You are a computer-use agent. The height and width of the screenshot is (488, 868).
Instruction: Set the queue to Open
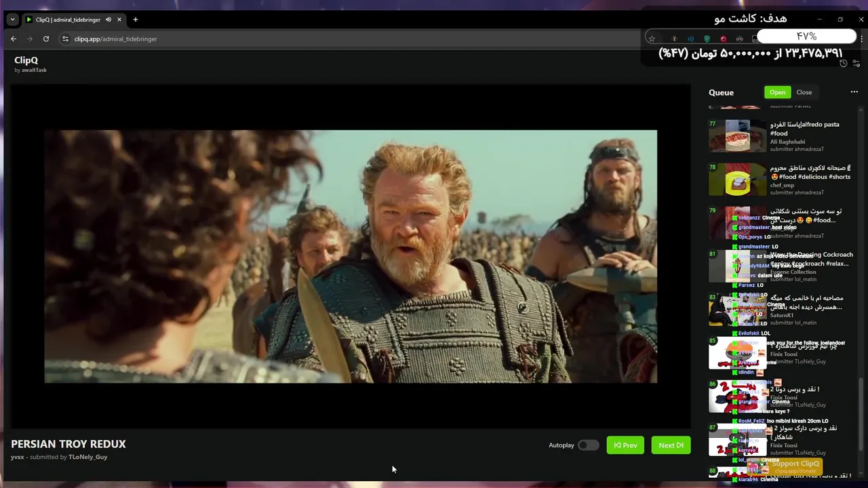pos(777,92)
